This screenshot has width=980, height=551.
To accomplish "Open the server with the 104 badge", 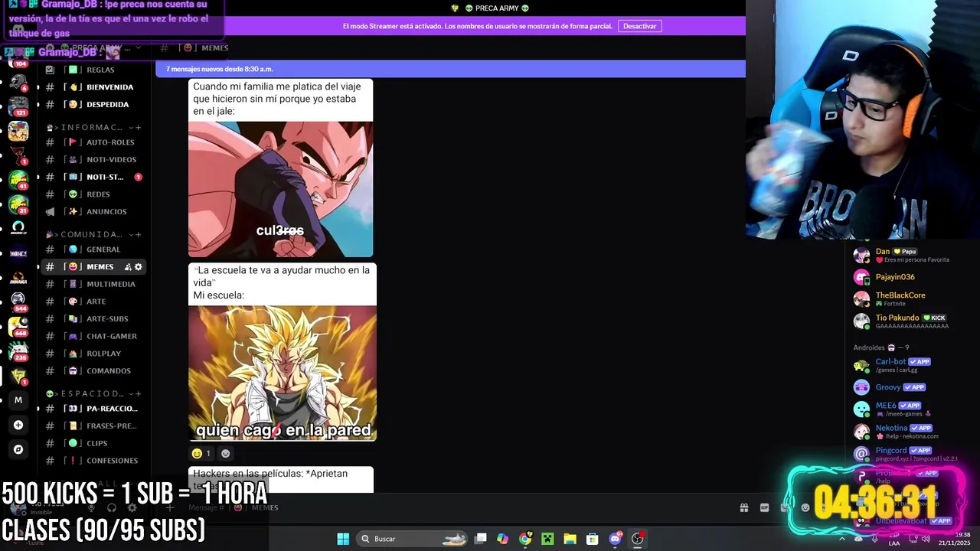I will 18,60.
